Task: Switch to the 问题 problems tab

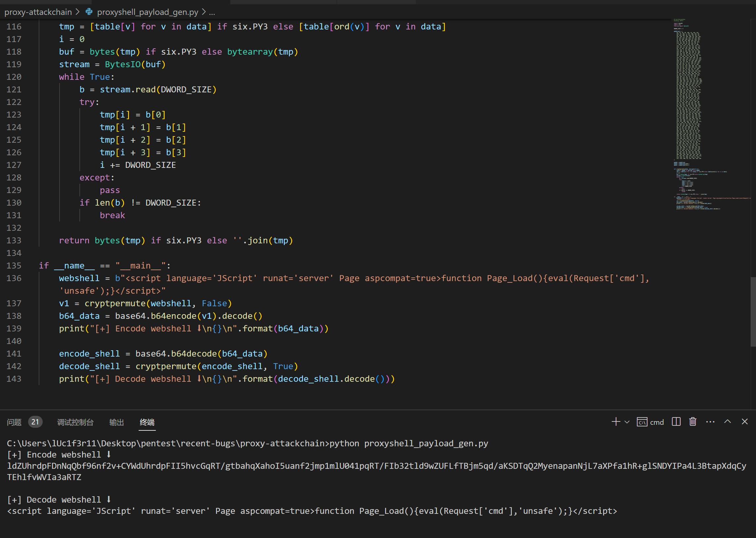Action: [14, 422]
